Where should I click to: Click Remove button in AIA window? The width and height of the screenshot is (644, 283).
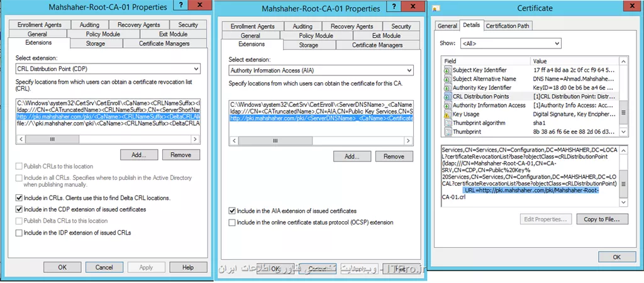pyautogui.click(x=394, y=157)
